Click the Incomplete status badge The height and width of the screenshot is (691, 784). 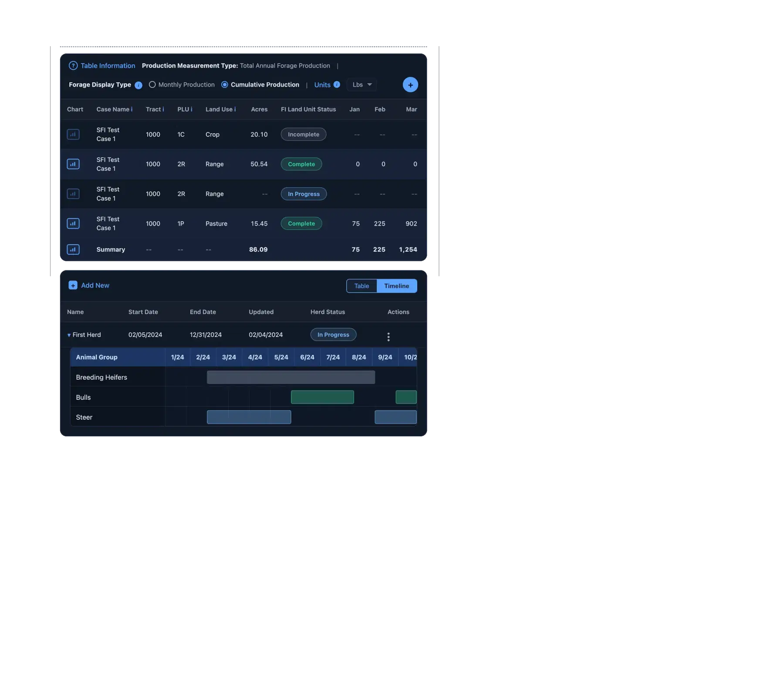tap(304, 135)
